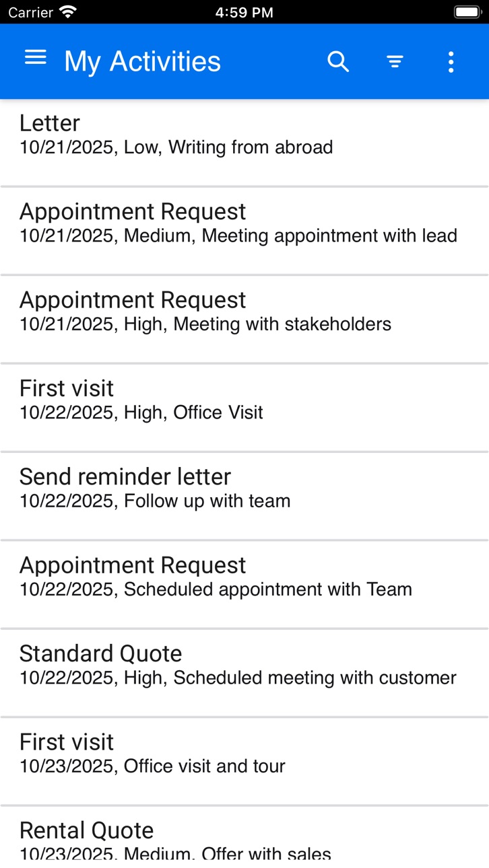Open the Standard Quote activity

[244, 673]
